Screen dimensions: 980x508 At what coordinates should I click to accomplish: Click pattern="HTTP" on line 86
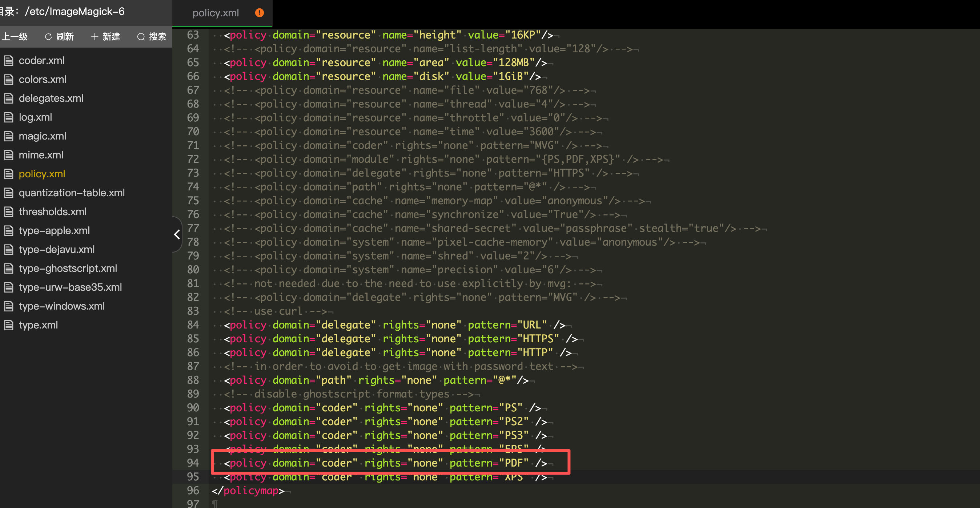tap(510, 352)
